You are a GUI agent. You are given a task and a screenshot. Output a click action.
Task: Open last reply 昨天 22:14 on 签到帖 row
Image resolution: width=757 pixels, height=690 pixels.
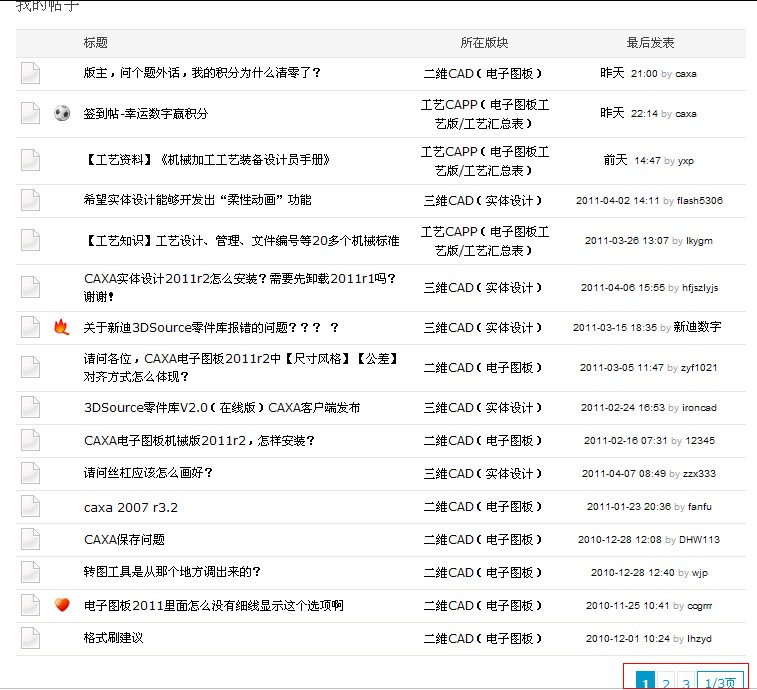click(629, 113)
